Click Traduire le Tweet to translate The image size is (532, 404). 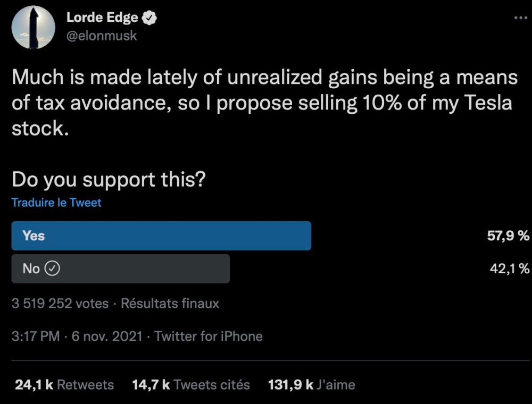tap(56, 203)
